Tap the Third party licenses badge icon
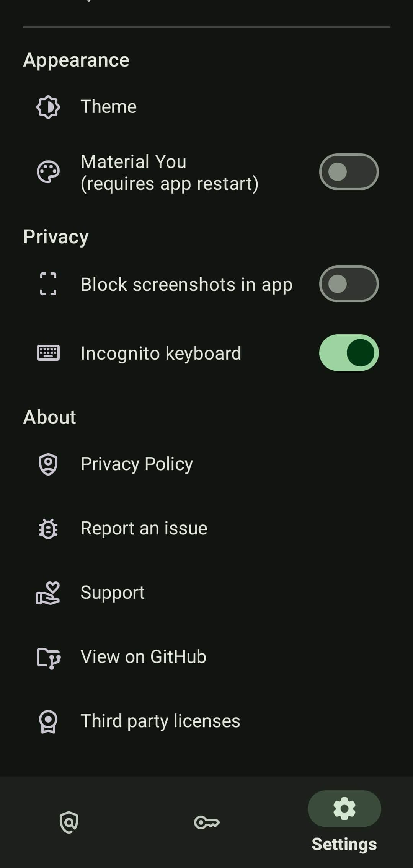This screenshot has height=868, width=413. tap(48, 721)
